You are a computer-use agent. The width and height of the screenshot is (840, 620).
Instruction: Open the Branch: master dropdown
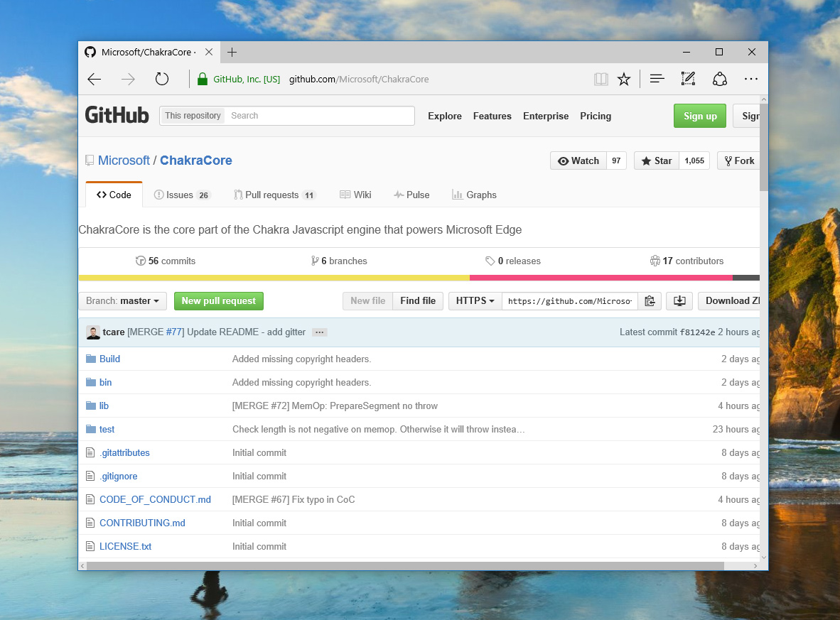122,301
